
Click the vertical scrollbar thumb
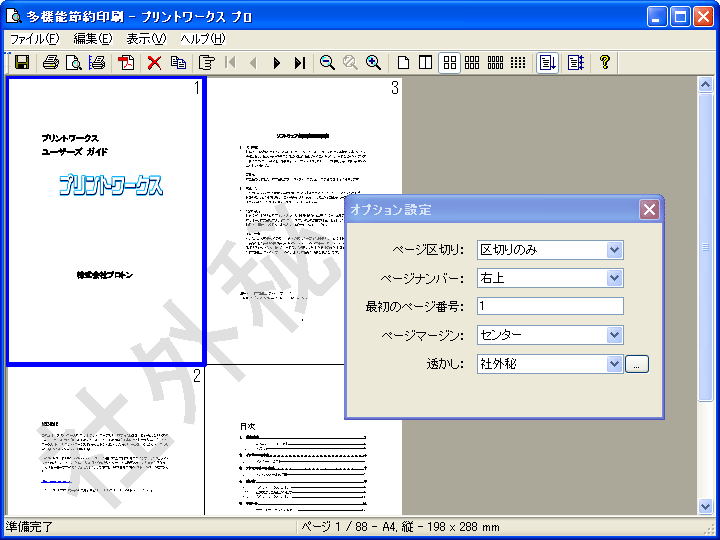[x=705, y=247]
